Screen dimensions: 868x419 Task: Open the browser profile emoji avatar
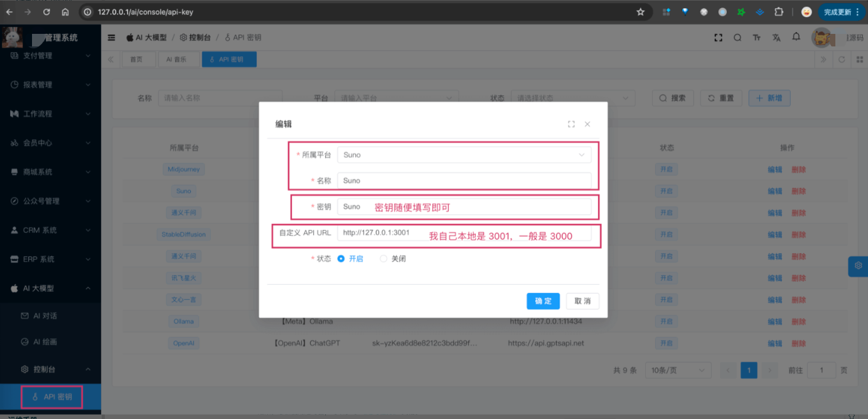coord(806,12)
